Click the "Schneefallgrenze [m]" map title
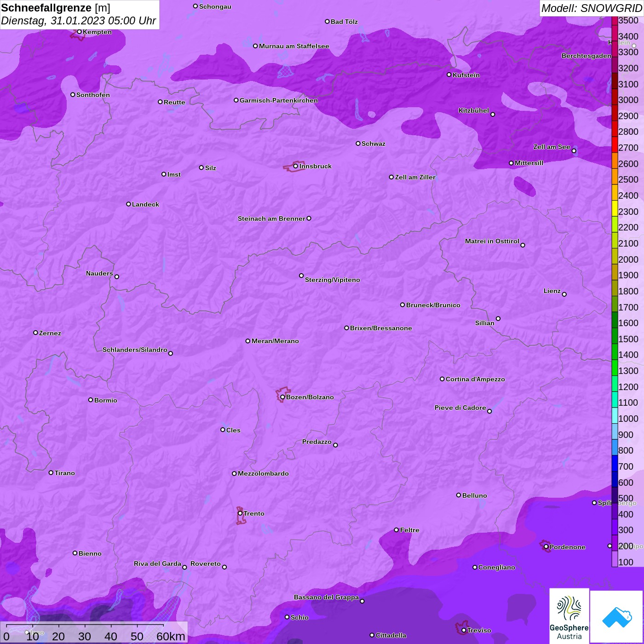Image resolution: width=644 pixels, height=644 pixels. (56, 8)
